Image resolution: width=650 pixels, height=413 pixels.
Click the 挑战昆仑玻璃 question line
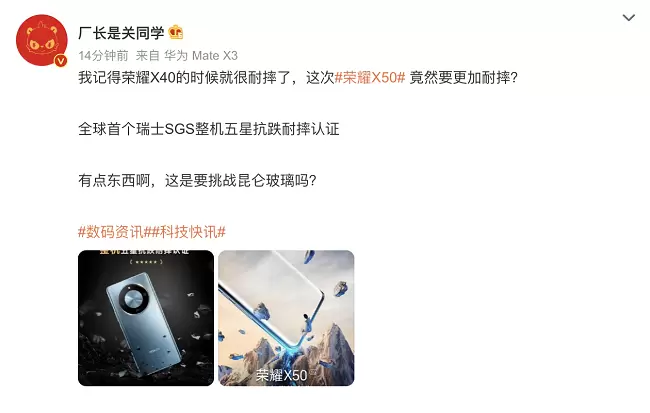[x=197, y=180]
